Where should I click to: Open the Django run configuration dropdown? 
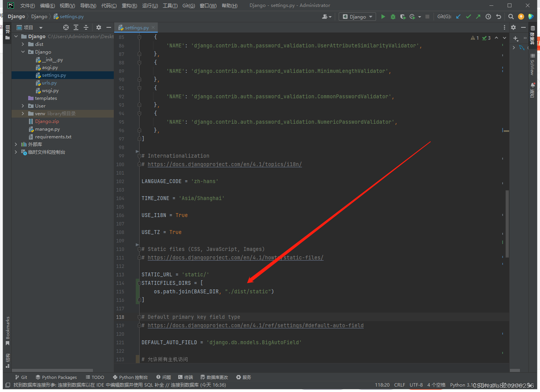click(357, 17)
